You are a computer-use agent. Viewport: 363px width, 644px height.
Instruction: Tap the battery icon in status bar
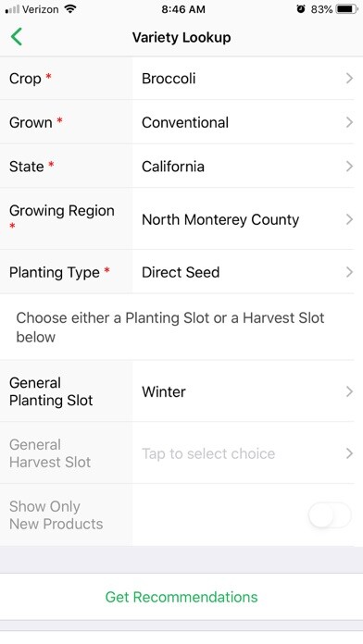346,9
